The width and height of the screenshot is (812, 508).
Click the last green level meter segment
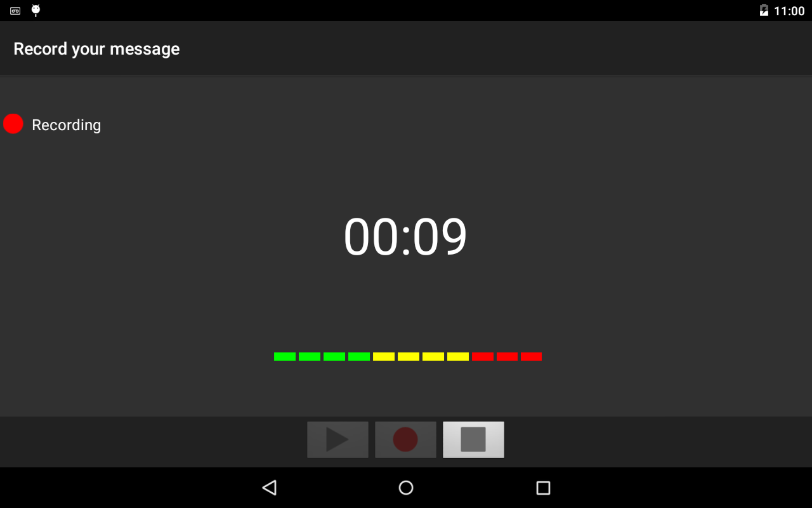tap(359, 357)
